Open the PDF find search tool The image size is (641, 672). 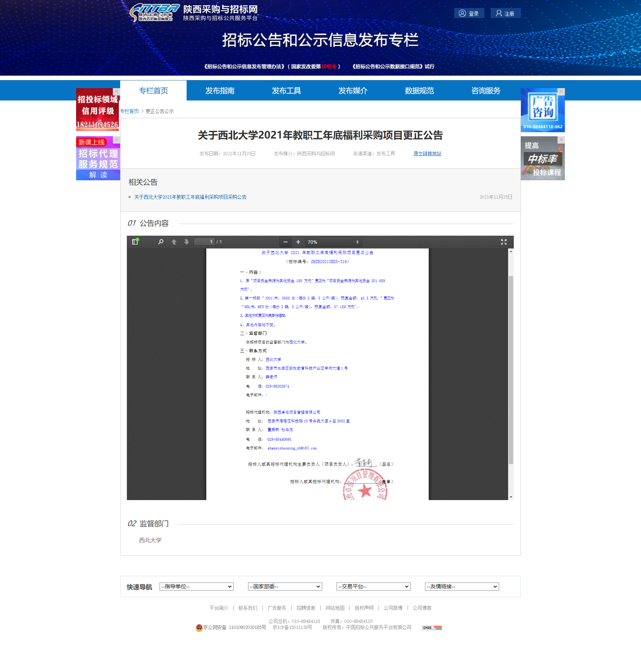click(161, 242)
